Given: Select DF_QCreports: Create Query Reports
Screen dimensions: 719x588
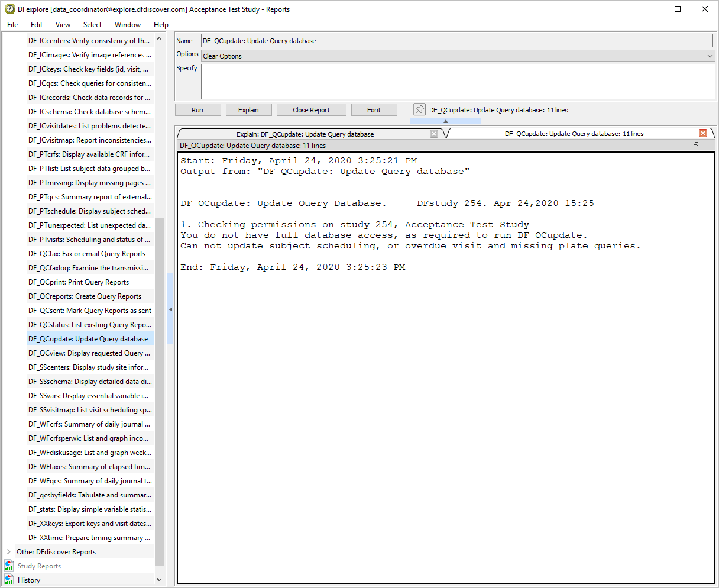Looking at the screenshot, I should 85,296.
